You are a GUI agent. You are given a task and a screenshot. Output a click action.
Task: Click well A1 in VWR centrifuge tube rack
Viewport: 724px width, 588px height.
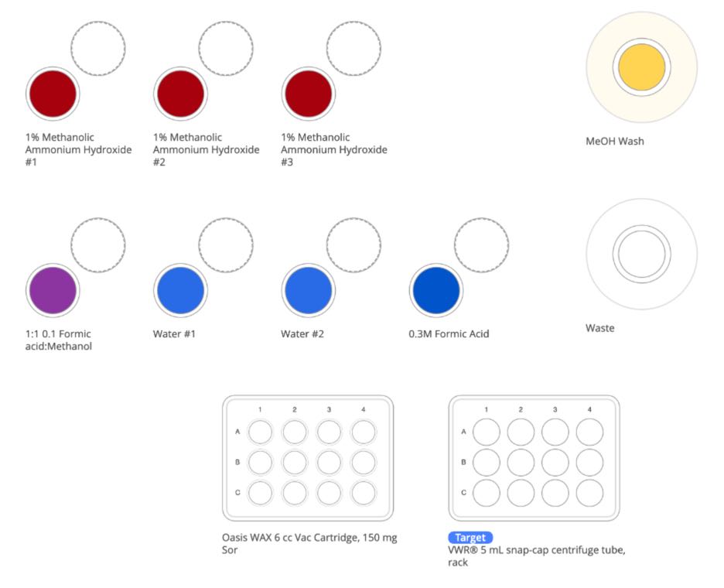487,432
